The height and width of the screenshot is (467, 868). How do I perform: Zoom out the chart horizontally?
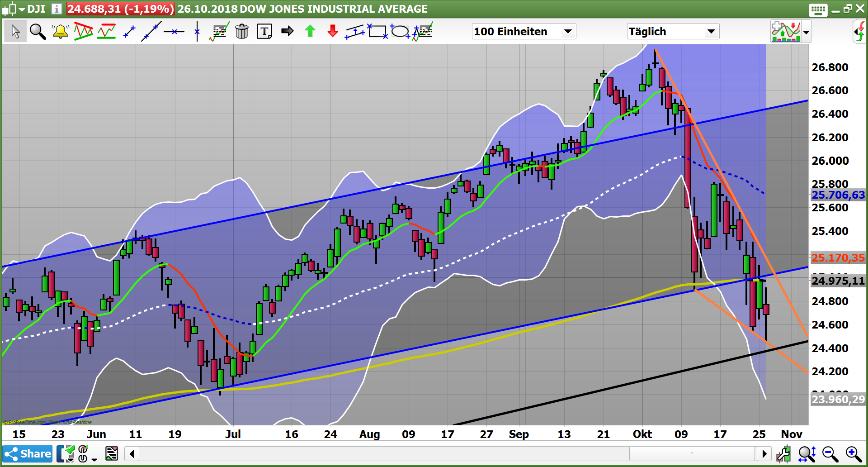pos(830,453)
